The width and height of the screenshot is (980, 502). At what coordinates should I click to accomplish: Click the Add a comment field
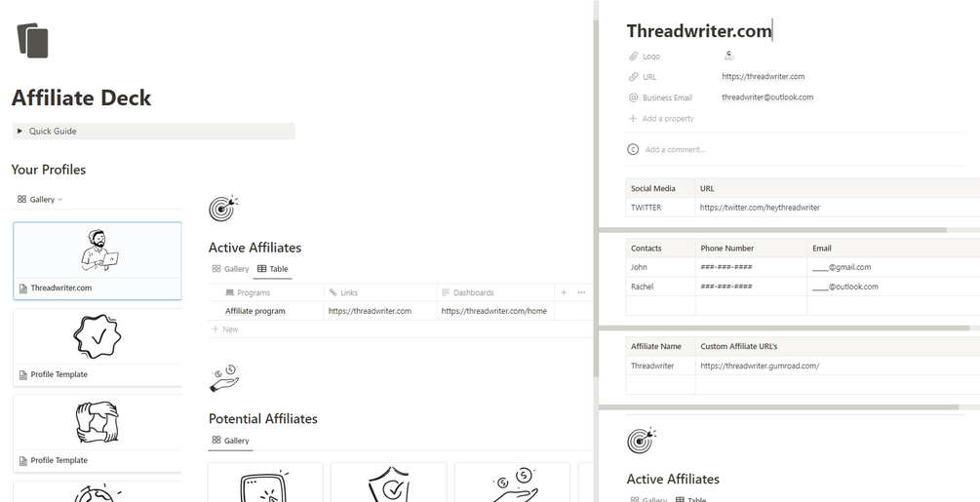(x=675, y=149)
